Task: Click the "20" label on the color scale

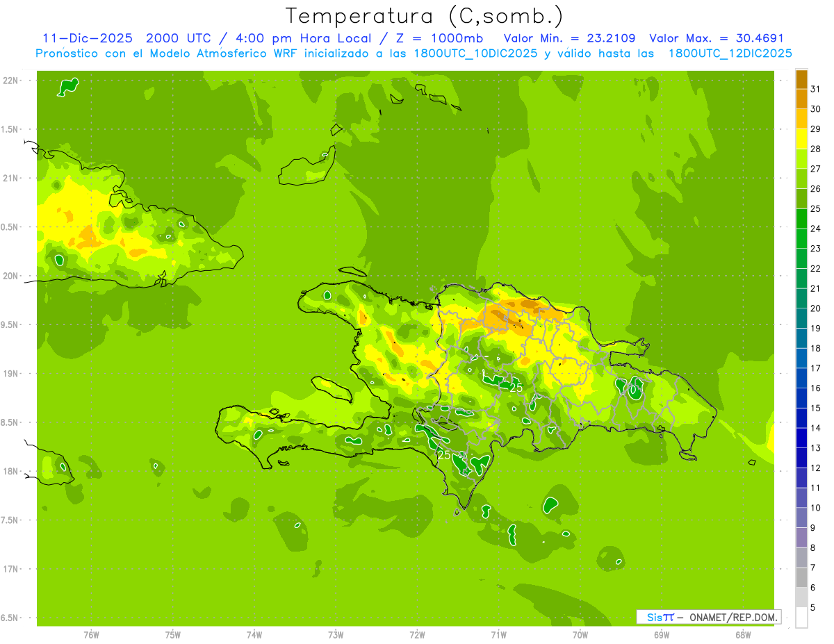Action: [x=816, y=308]
